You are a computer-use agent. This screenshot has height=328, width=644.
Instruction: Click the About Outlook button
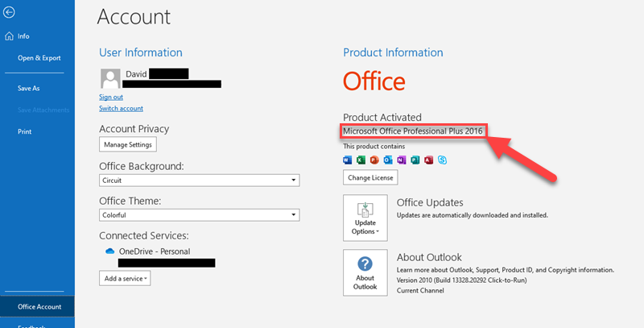(365, 272)
